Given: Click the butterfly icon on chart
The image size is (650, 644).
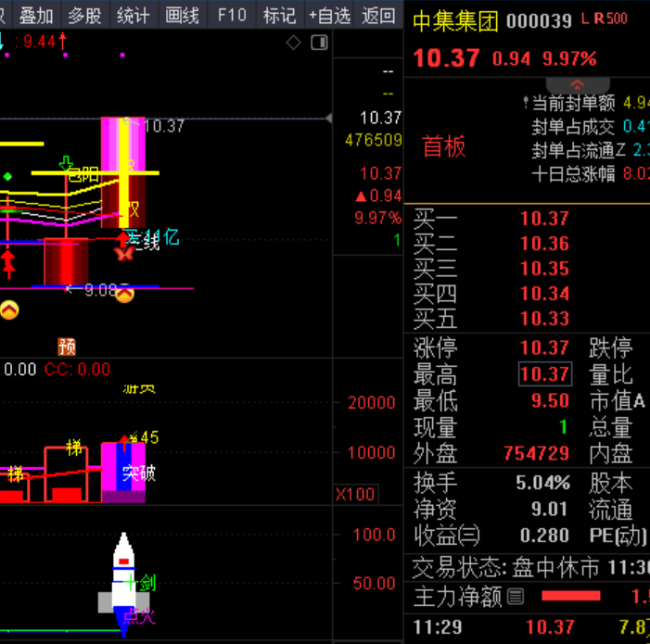Looking at the screenshot, I should pyautogui.click(x=124, y=253).
